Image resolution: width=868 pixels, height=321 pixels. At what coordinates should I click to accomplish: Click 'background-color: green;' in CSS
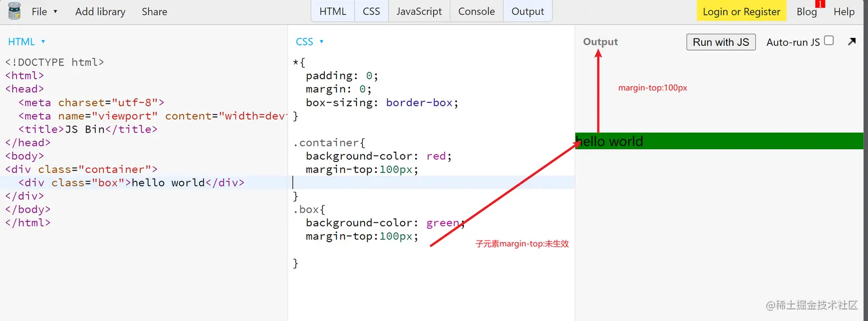386,223
